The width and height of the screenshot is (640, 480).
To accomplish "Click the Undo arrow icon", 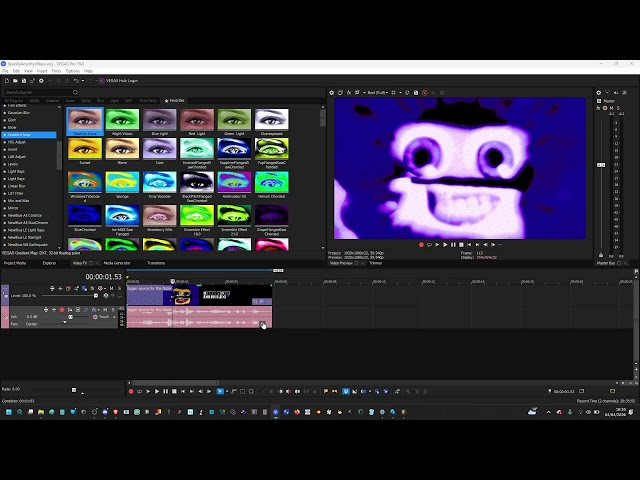I will point(76,81).
